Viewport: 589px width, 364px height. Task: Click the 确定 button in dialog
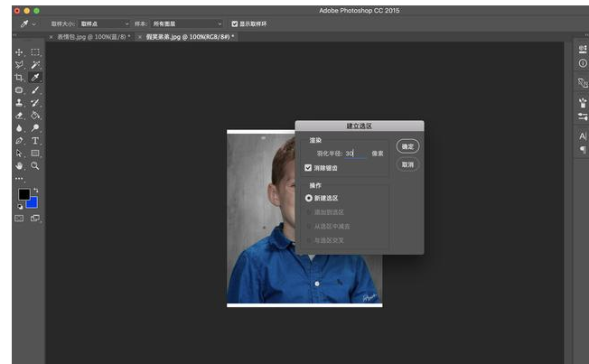(x=407, y=146)
